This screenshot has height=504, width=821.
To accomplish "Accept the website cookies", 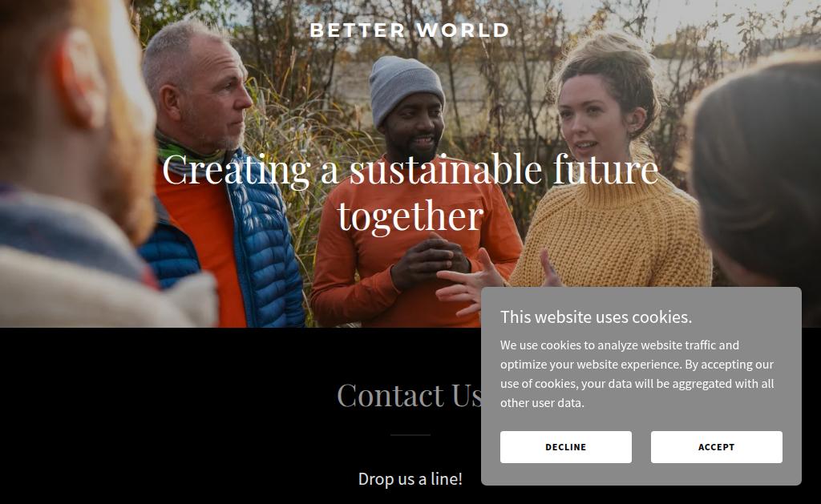I will click(x=716, y=447).
